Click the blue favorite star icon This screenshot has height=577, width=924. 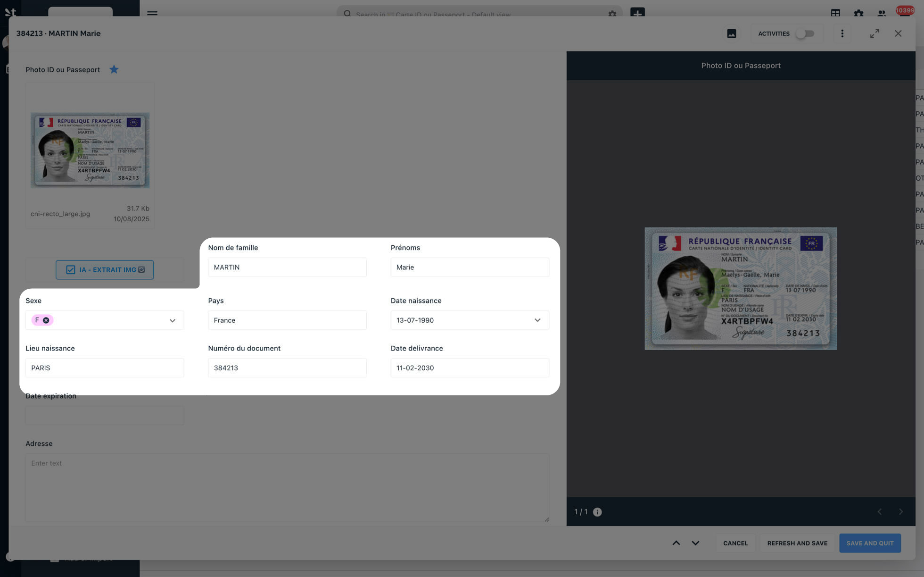[114, 70]
